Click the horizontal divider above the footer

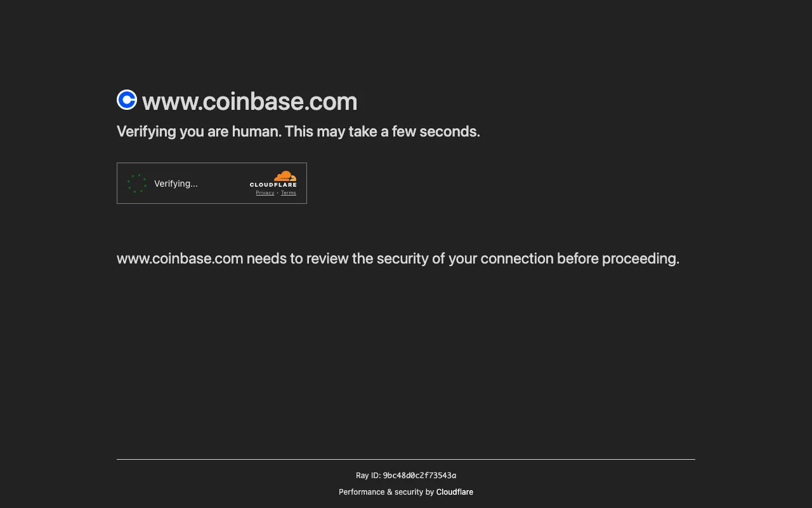[x=406, y=459]
